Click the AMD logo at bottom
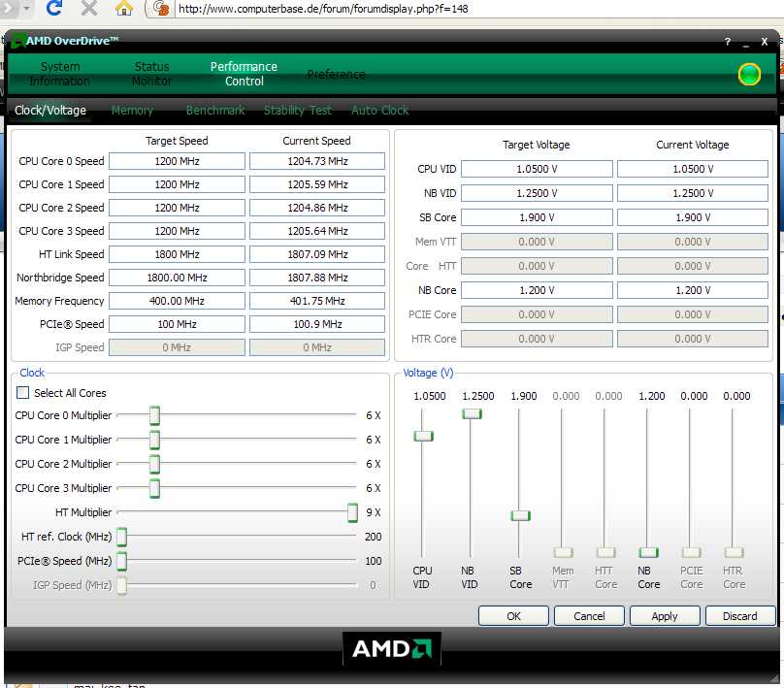Screen dimensions: 784x688 pyautogui.click(x=391, y=649)
